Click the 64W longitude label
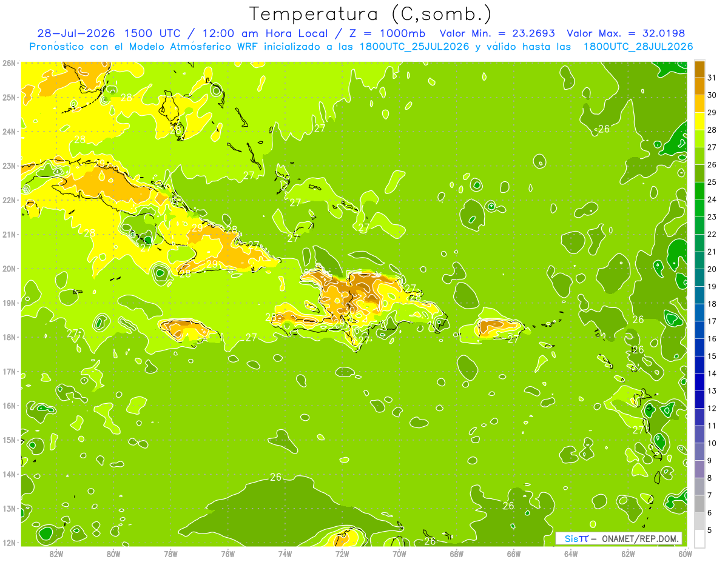The height and width of the screenshot is (562, 728). (571, 554)
